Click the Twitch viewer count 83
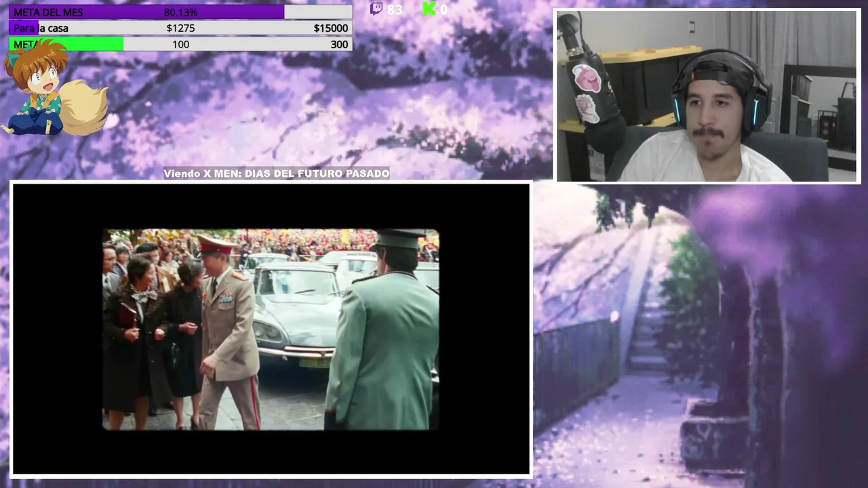 pyautogui.click(x=395, y=9)
